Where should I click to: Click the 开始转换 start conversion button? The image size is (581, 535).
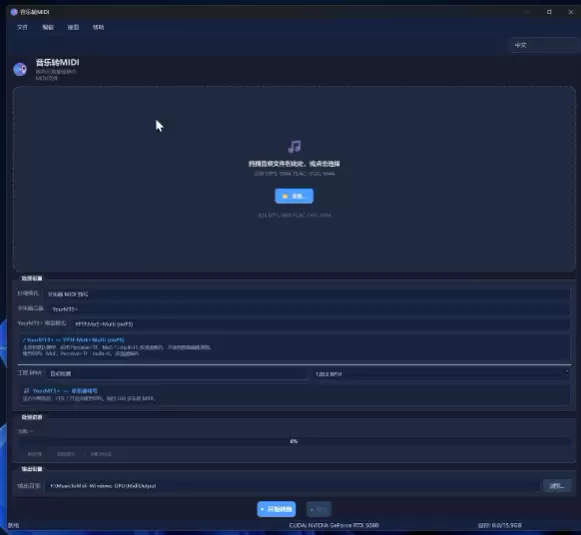click(276, 509)
